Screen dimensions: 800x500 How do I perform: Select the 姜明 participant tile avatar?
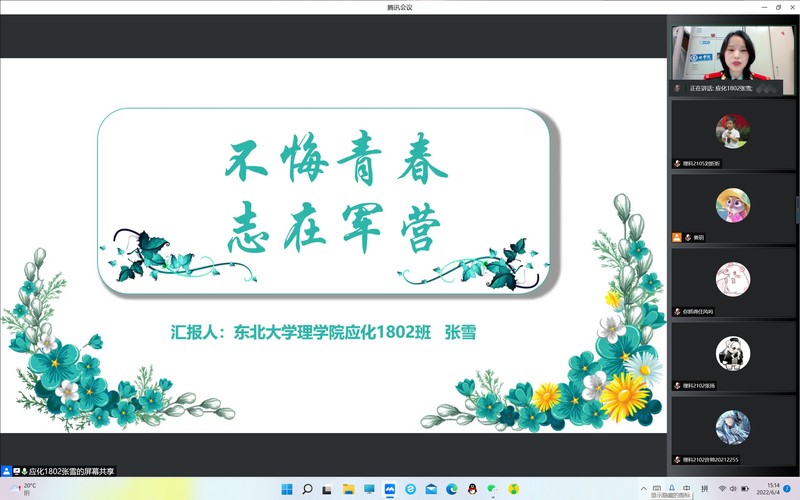(732, 205)
